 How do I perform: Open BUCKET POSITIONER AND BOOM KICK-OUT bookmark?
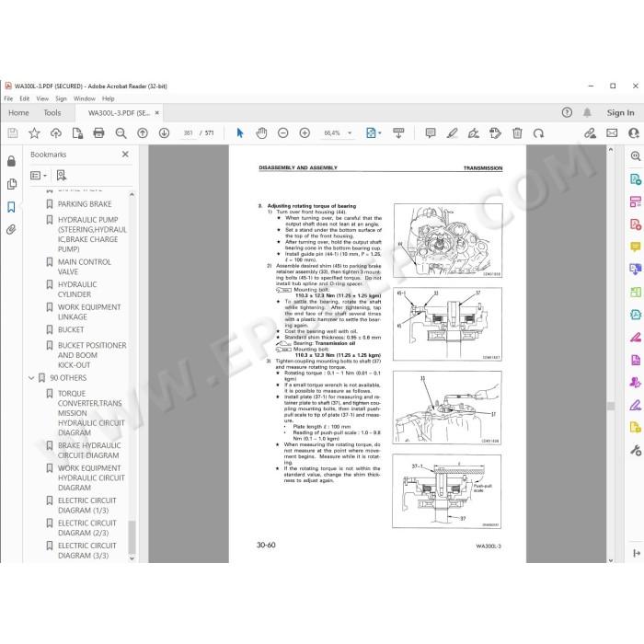(92, 355)
